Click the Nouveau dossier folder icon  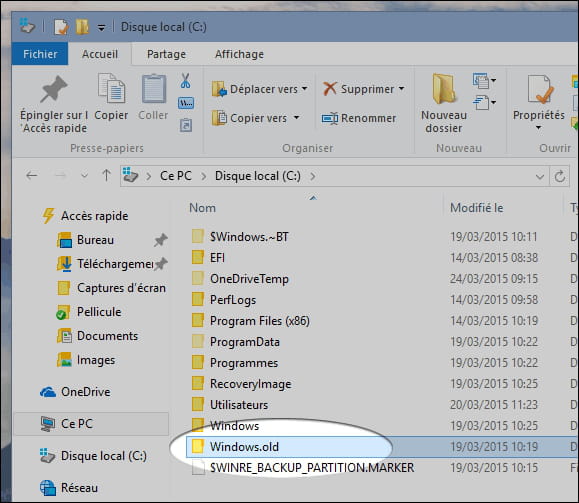point(444,88)
